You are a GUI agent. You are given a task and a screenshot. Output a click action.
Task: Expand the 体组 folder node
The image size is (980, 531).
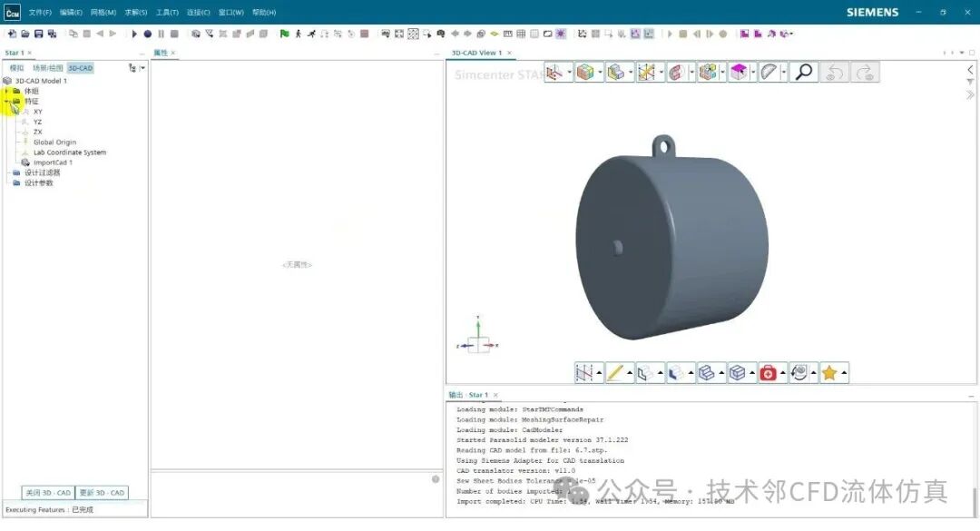(6, 91)
